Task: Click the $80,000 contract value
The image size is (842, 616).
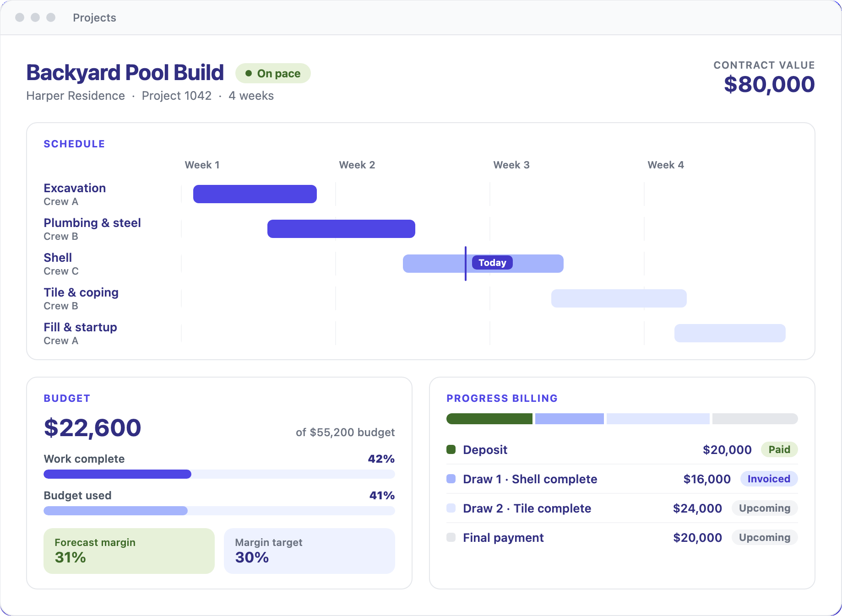Action: point(769,84)
